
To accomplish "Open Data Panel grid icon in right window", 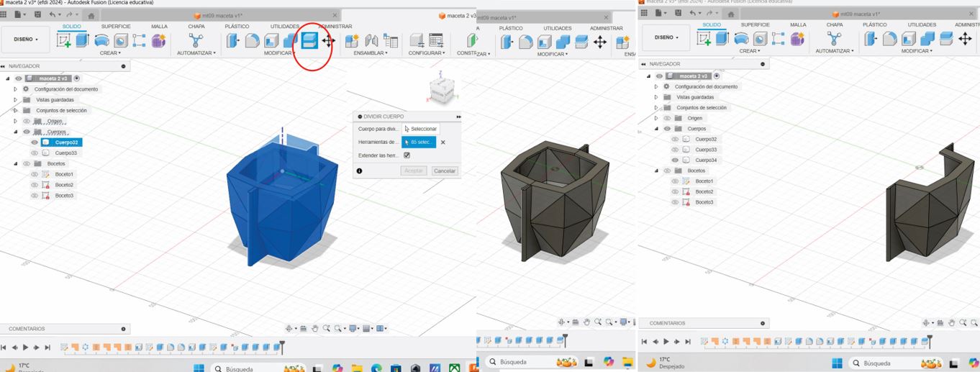I will click(645, 13).
